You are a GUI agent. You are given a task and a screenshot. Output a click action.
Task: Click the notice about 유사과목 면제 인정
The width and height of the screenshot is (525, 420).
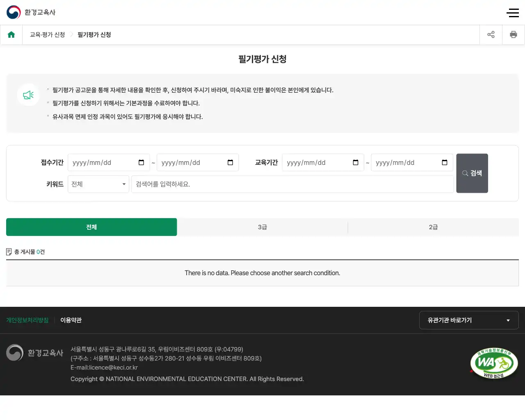[x=128, y=117]
